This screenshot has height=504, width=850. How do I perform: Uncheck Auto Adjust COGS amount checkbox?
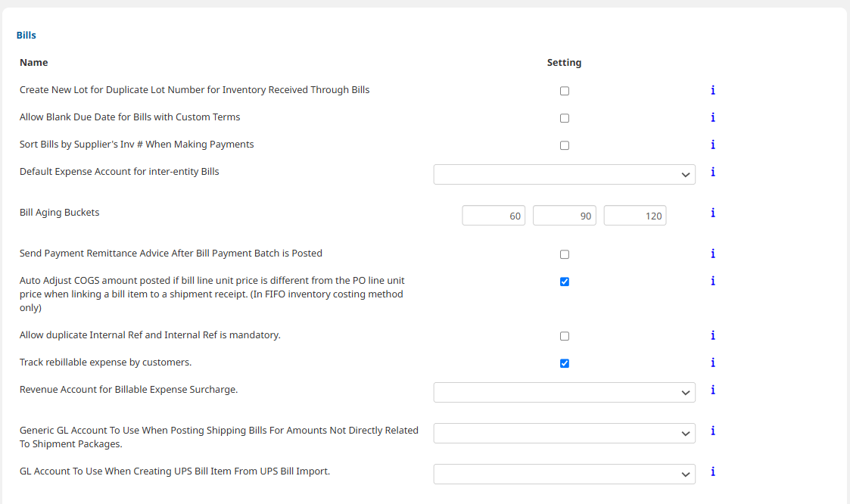point(565,282)
